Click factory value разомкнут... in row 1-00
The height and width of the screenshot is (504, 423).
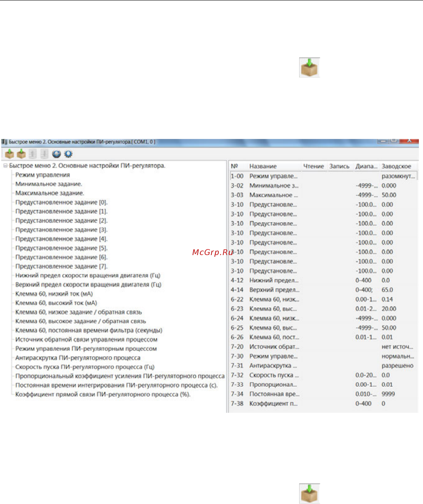398,176
